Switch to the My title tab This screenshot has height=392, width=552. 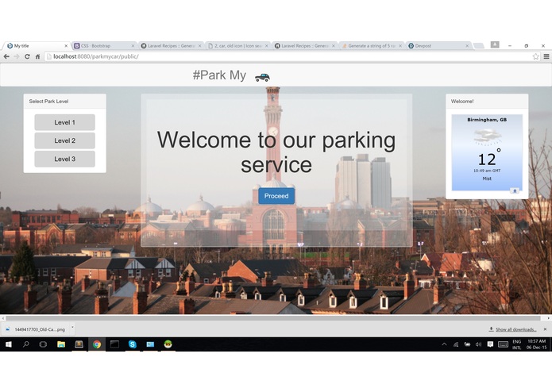(37, 46)
